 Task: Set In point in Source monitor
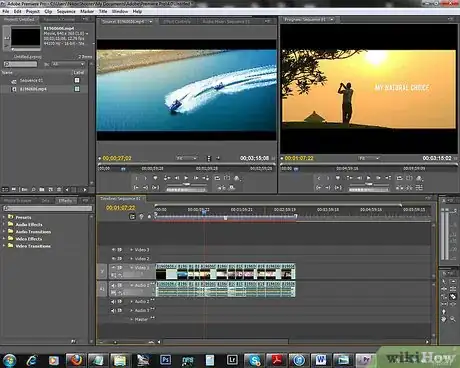click(136, 178)
